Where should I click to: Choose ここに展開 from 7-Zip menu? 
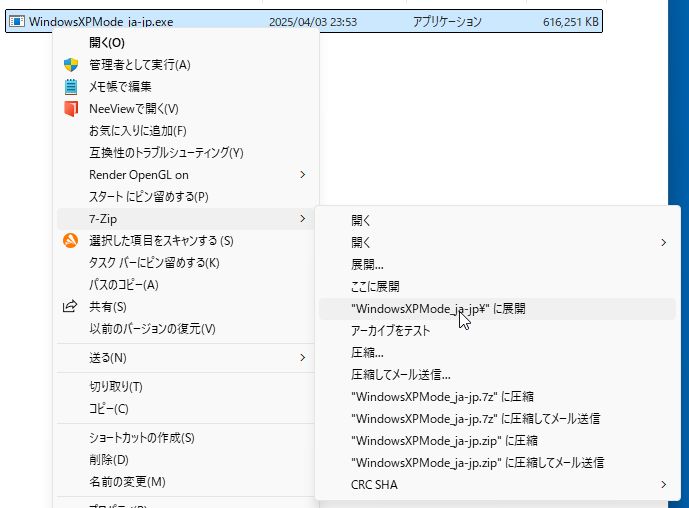(376, 287)
